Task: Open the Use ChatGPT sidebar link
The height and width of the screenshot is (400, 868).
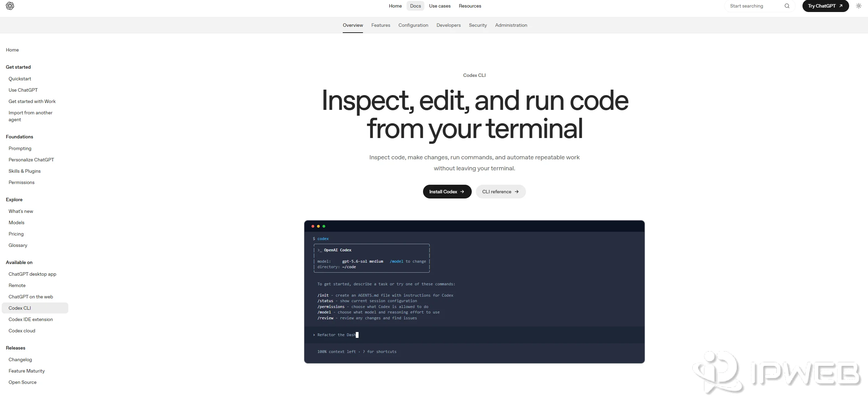Action: [23, 90]
